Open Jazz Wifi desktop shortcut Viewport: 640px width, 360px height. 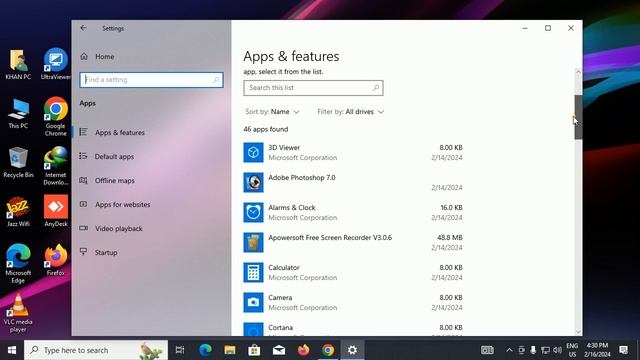click(x=18, y=212)
